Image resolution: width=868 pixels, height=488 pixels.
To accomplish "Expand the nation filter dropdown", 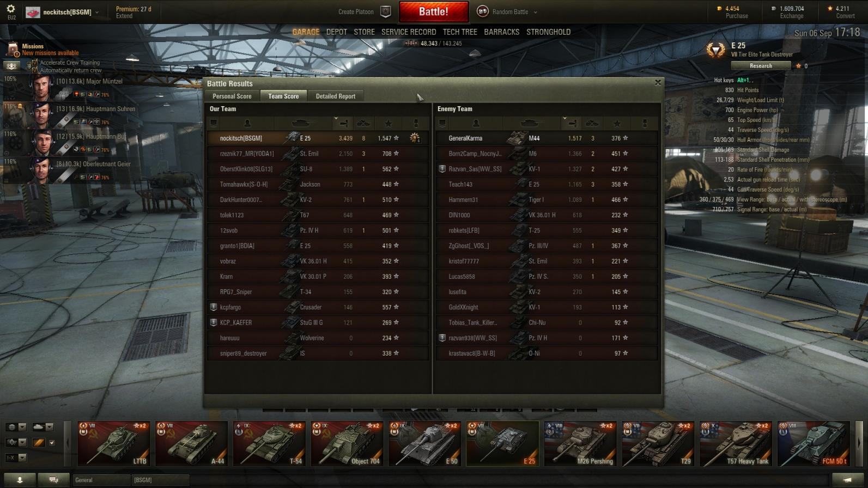I will click(x=22, y=427).
